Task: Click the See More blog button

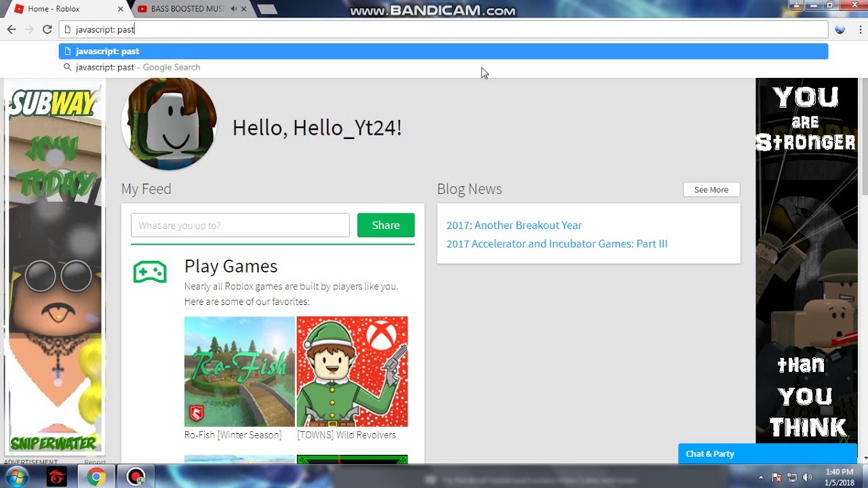Action: point(711,190)
